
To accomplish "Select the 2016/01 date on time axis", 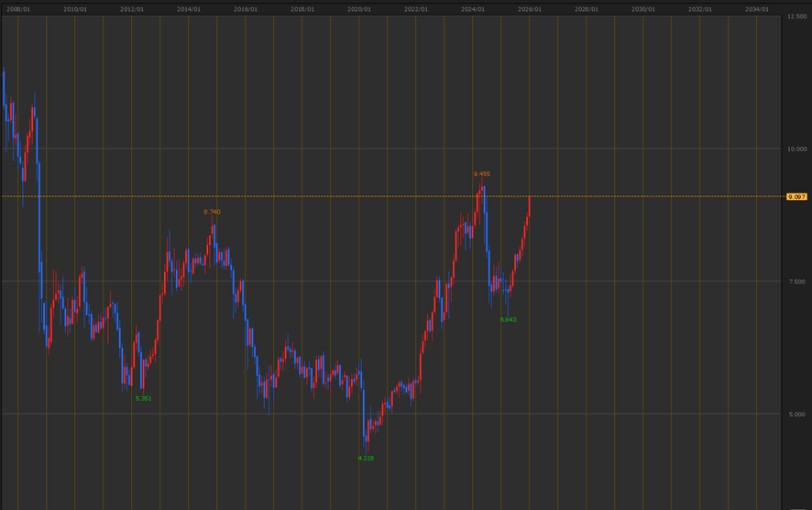I will [246, 8].
